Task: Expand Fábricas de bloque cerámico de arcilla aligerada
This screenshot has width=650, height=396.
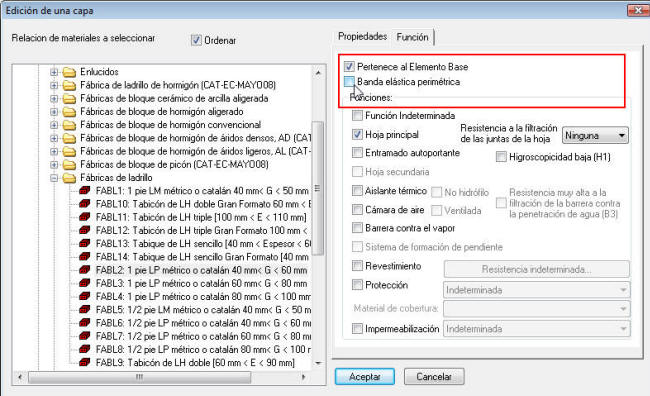Action: point(54,99)
